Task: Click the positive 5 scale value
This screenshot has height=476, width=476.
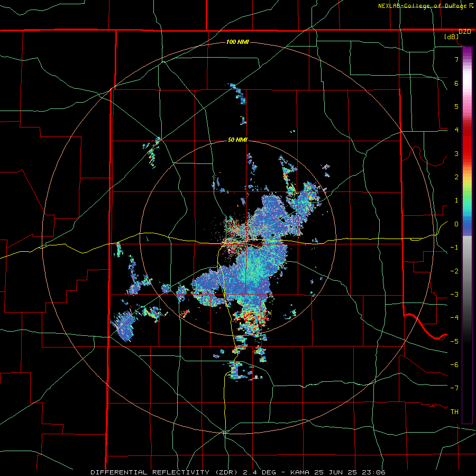Action: (456, 106)
